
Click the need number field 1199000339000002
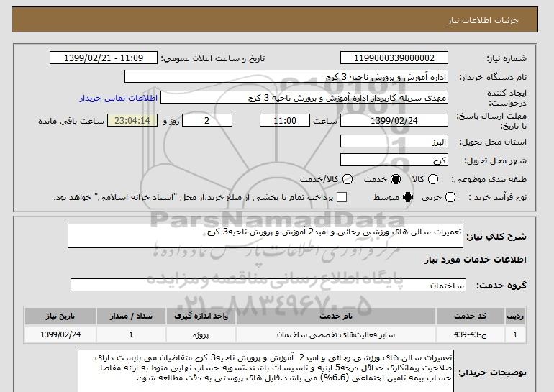click(394, 58)
